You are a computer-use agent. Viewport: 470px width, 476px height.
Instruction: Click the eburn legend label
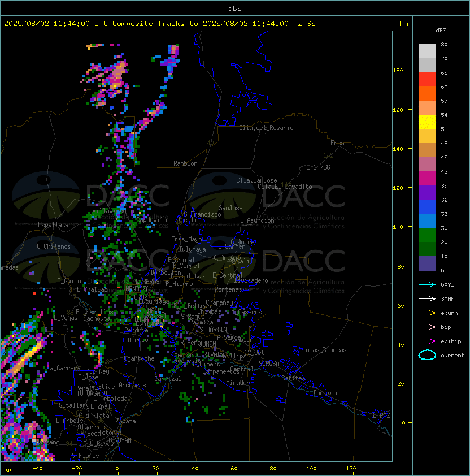(x=449, y=313)
